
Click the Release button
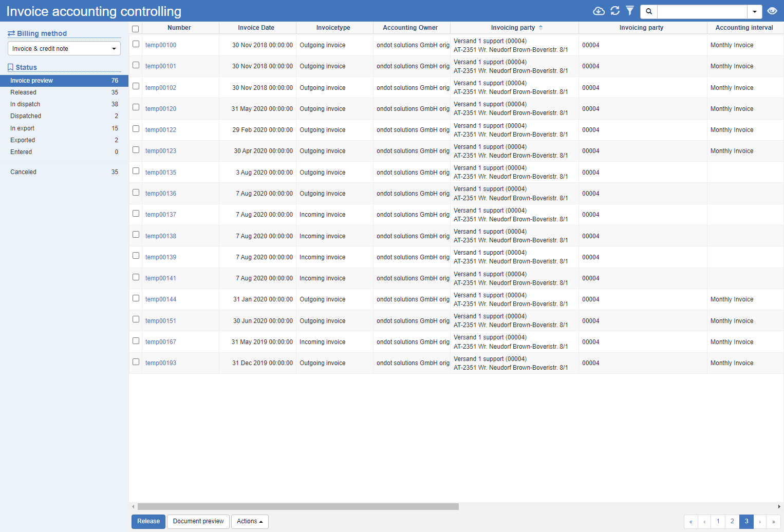tap(148, 521)
